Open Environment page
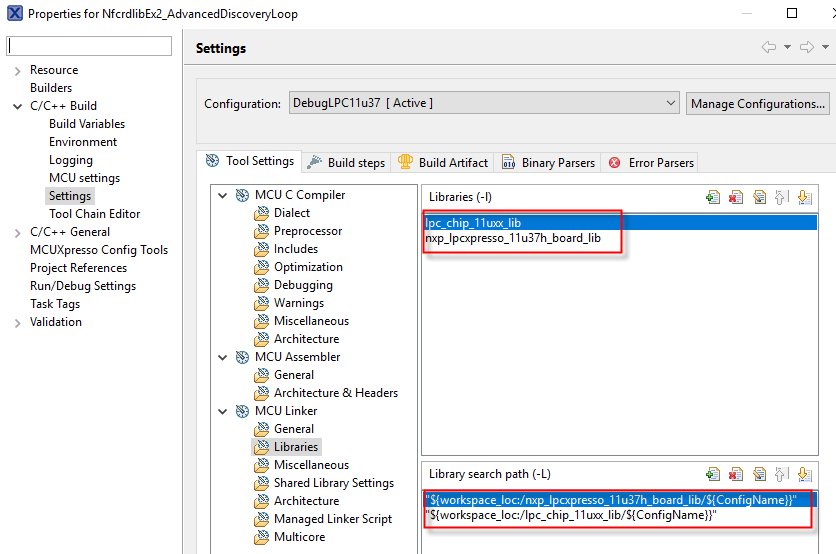Image resolution: width=836 pixels, height=554 pixels. click(x=83, y=142)
